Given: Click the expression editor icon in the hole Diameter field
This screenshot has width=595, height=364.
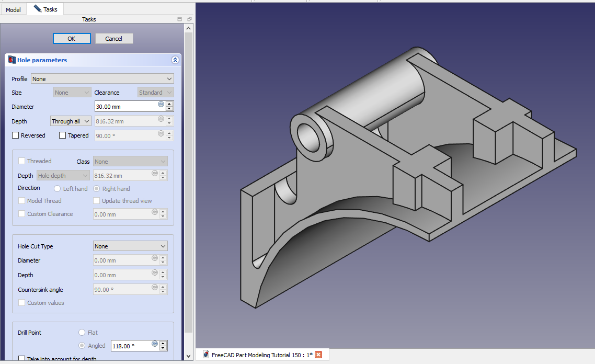Looking at the screenshot, I should point(161,104).
